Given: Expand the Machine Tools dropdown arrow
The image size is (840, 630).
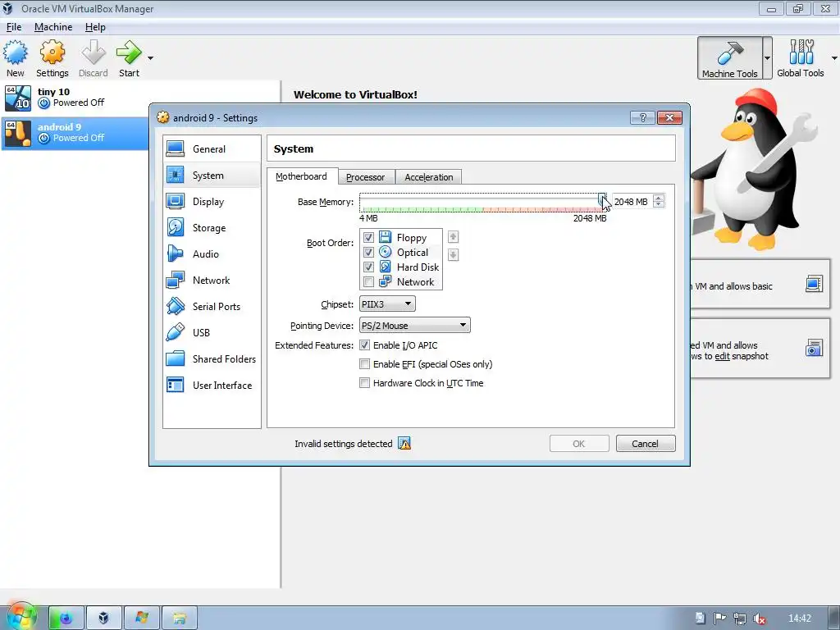Looking at the screenshot, I should (x=767, y=58).
